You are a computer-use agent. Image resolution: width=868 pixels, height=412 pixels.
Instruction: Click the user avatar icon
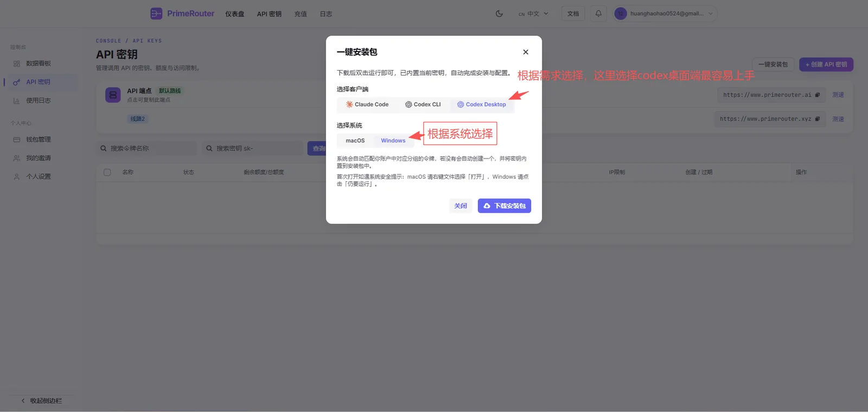[x=621, y=14]
